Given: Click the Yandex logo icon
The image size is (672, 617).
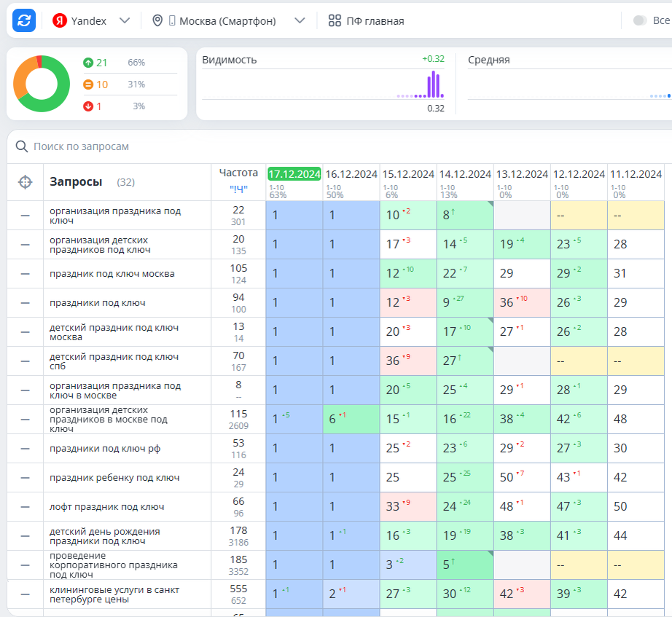Looking at the screenshot, I should click(60, 20).
